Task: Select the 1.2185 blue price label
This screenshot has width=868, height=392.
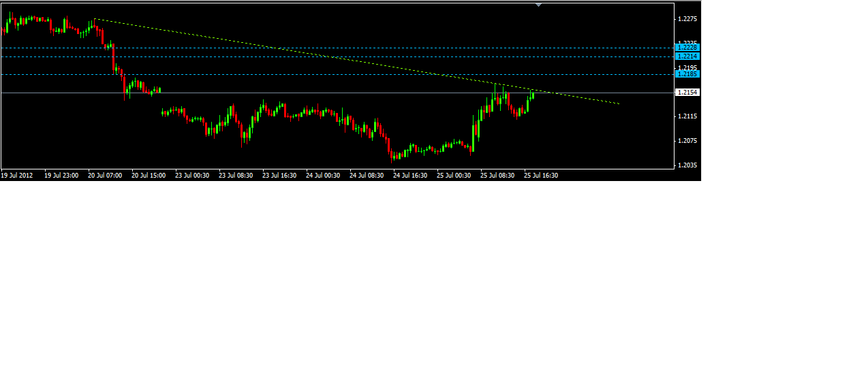Action: tap(687, 73)
